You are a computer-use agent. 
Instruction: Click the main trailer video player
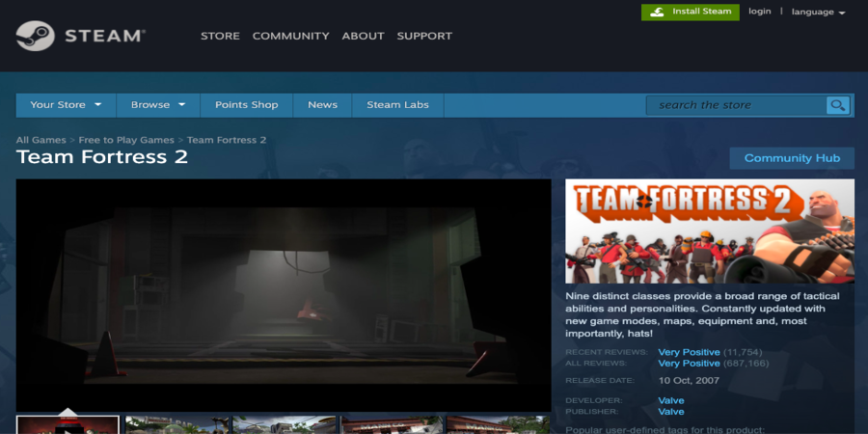(x=284, y=295)
